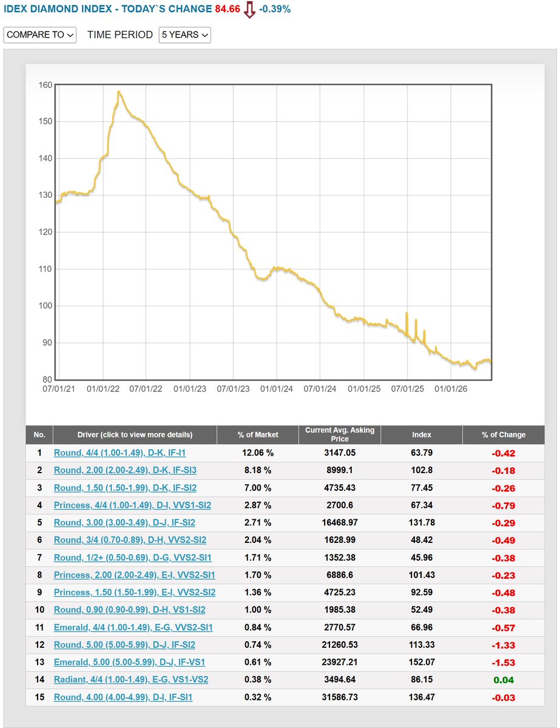The height and width of the screenshot is (728, 560).
Task: Open Round, 1/2+ (0.50-0.69), D-G, VVS2-SI1 link
Action: pyautogui.click(x=133, y=558)
